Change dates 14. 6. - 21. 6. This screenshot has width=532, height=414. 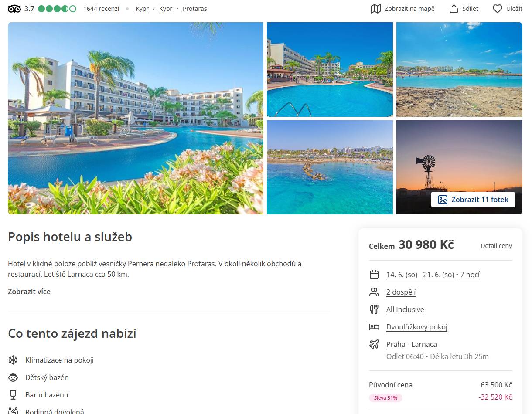433,275
